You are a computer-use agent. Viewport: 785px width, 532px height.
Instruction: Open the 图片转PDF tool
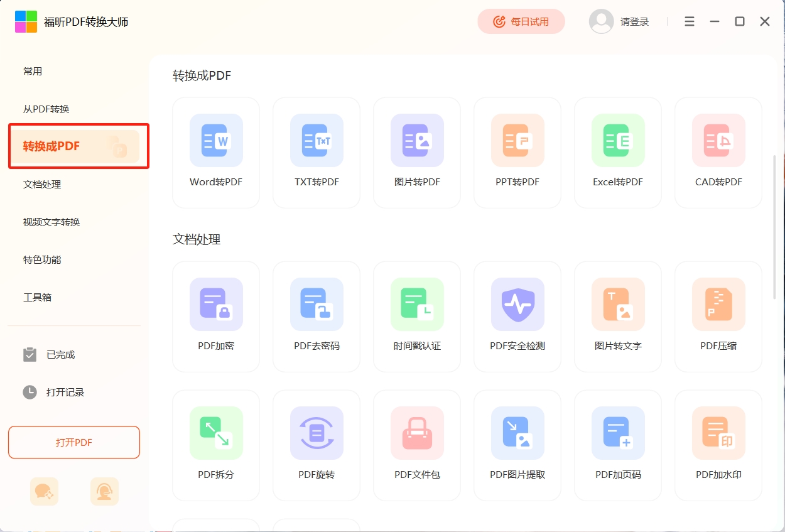coord(417,141)
